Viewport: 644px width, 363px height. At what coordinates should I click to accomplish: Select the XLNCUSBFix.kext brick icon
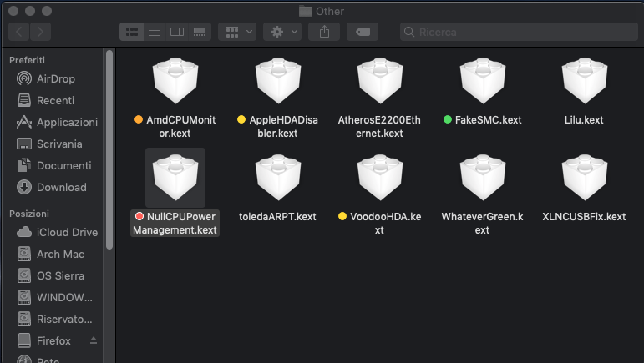click(x=585, y=177)
